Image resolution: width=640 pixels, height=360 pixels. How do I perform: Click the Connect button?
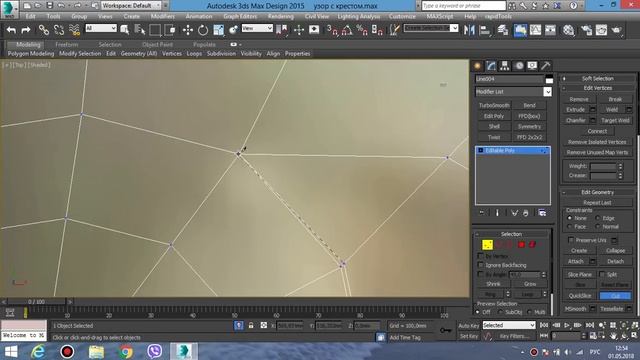click(597, 131)
